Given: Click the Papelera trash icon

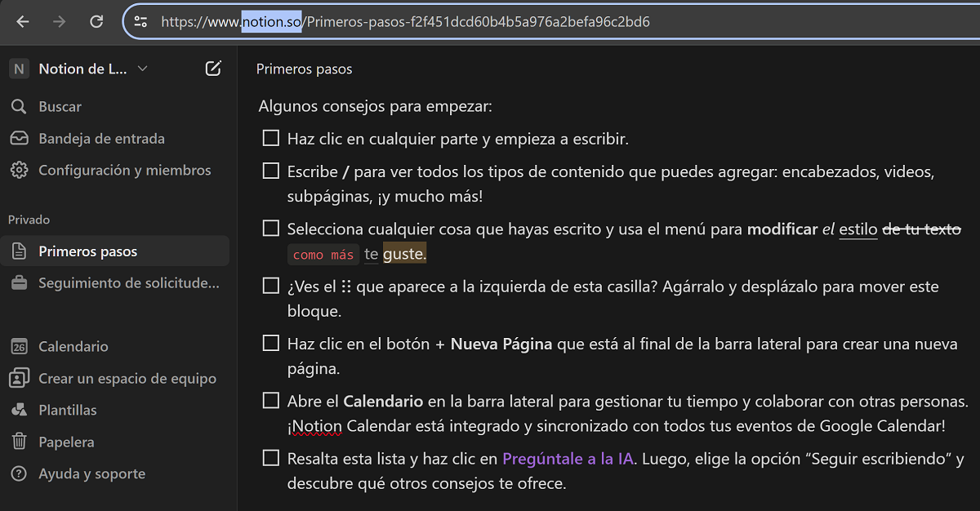Looking at the screenshot, I should 19,442.
